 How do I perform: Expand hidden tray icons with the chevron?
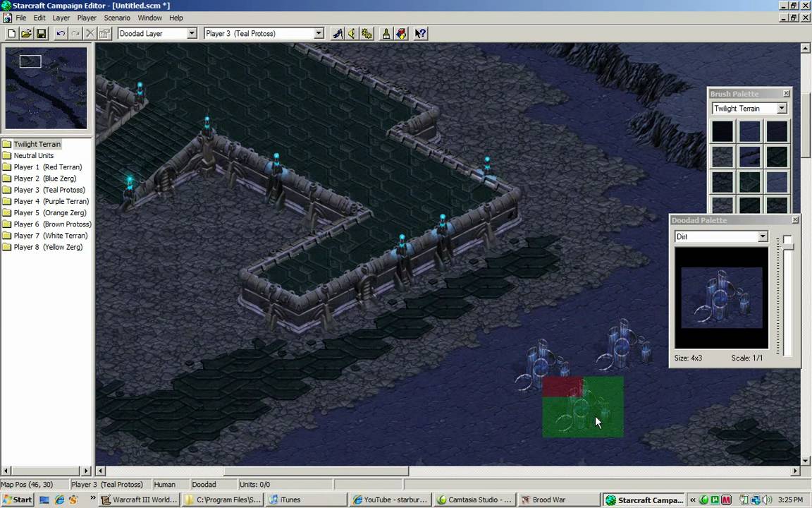click(692, 500)
